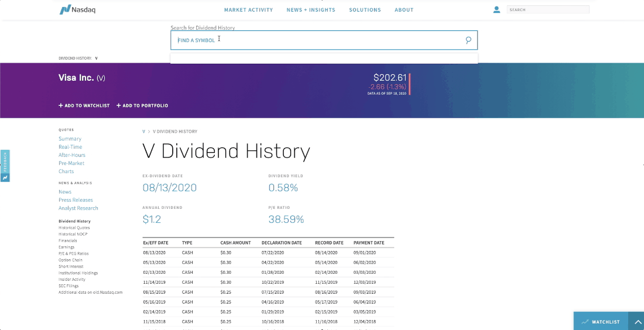
Task: Expand the Watchlist panel chevron
Action: 638,322
